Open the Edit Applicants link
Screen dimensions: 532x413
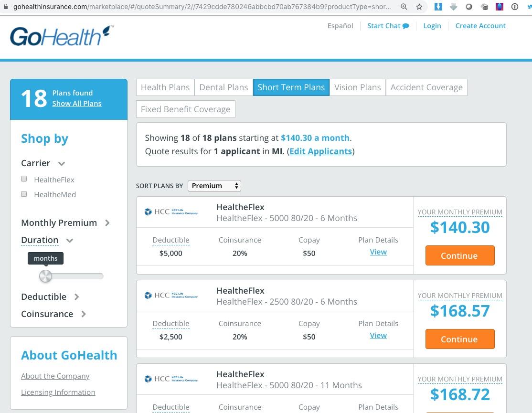click(x=320, y=151)
